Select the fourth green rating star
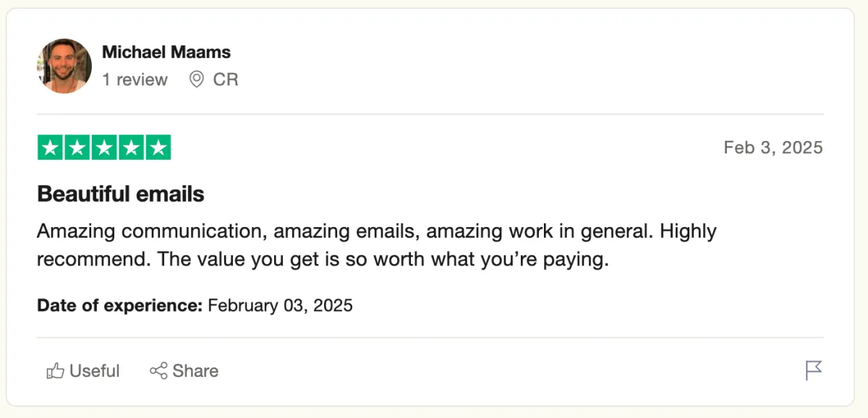The image size is (868, 418). coord(131,148)
